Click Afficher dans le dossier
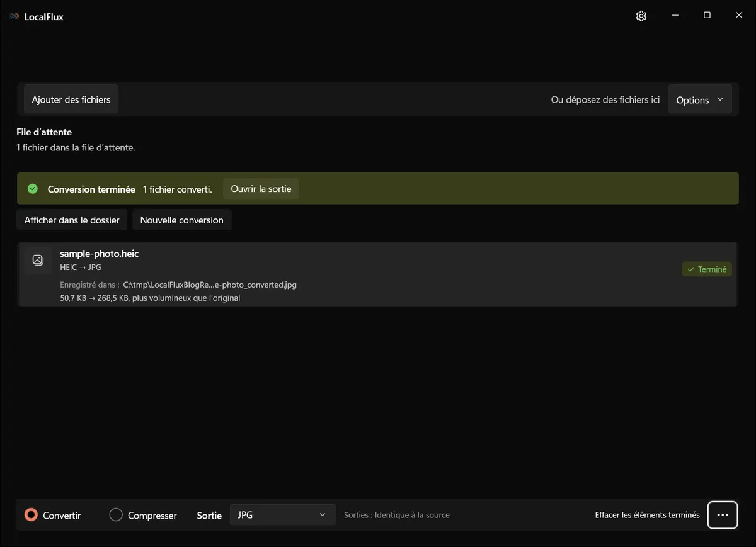Screen dimensions: 756x547 click(72, 220)
